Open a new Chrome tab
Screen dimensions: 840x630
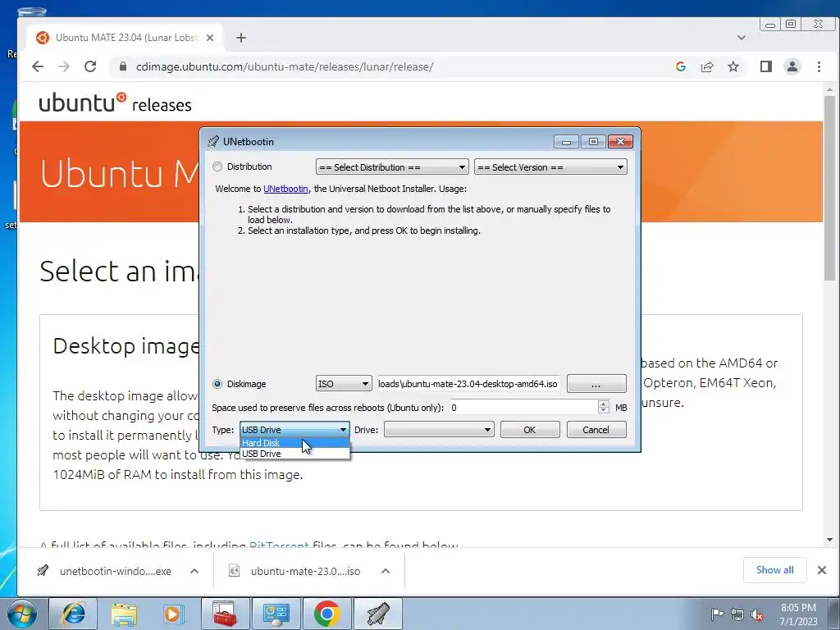(241, 38)
